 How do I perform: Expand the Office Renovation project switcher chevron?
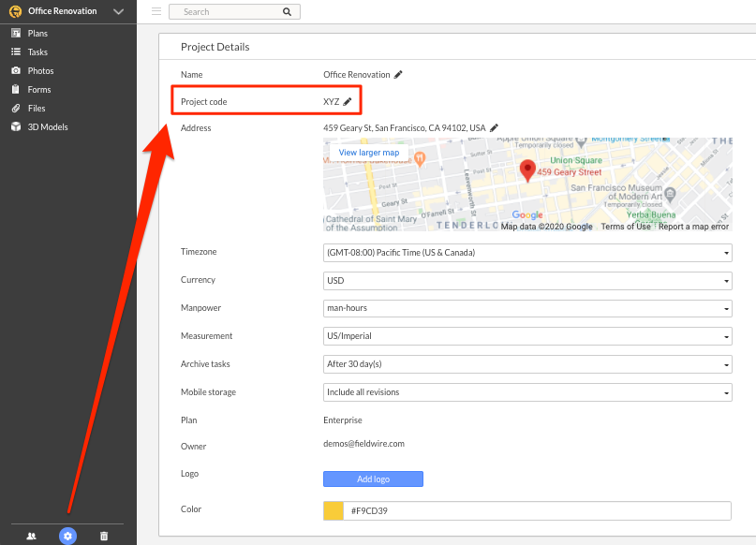[x=119, y=11]
